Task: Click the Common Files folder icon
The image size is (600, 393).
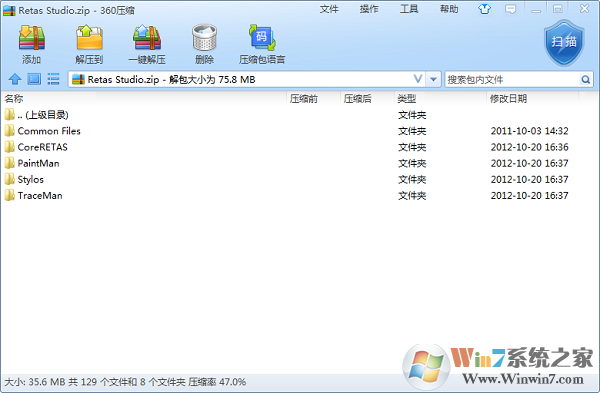Action: [x=10, y=131]
